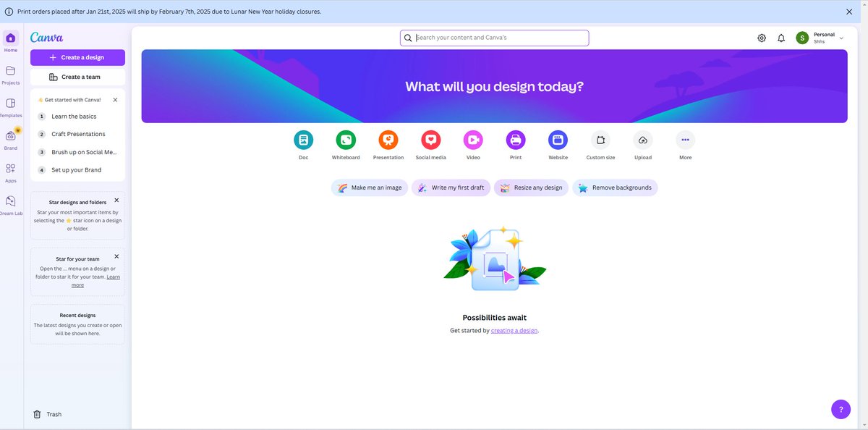868x430 pixels.
Task: Click the info icon in the announcement banner
Action: [9, 12]
